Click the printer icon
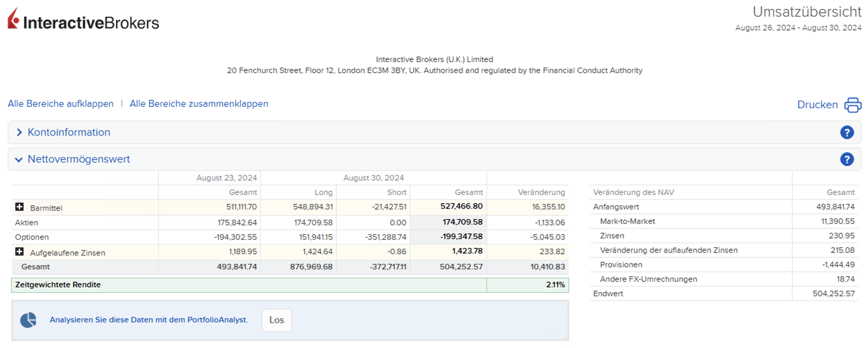Image resolution: width=868 pixels, height=348 pixels. click(x=852, y=105)
